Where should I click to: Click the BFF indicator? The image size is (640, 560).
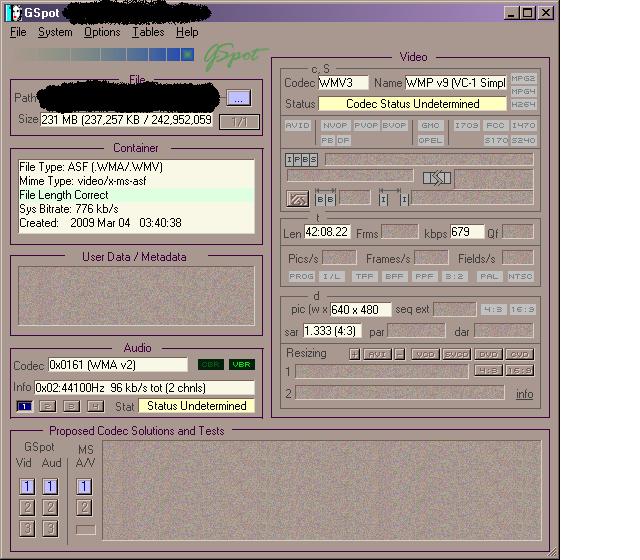(x=394, y=276)
